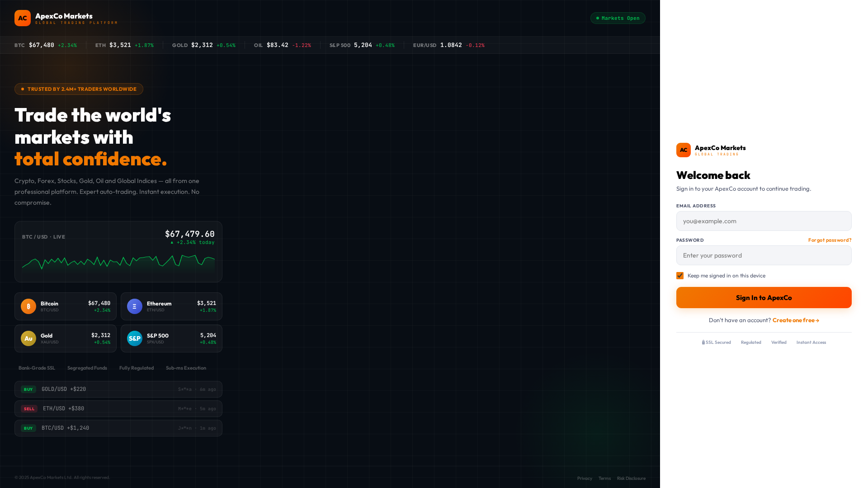868x488 pixels.
Task: Click the AC logo in the sign-in panel
Action: pos(683,150)
